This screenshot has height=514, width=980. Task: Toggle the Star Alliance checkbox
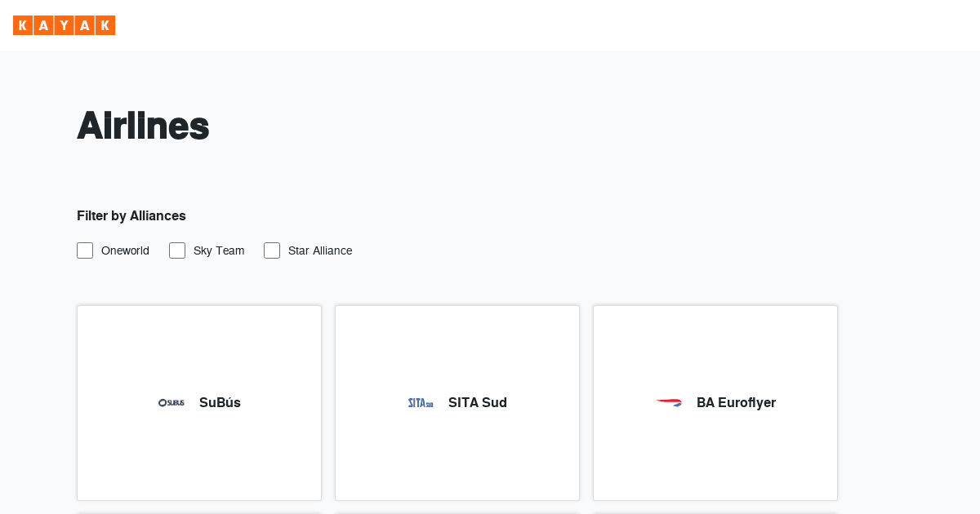272,250
